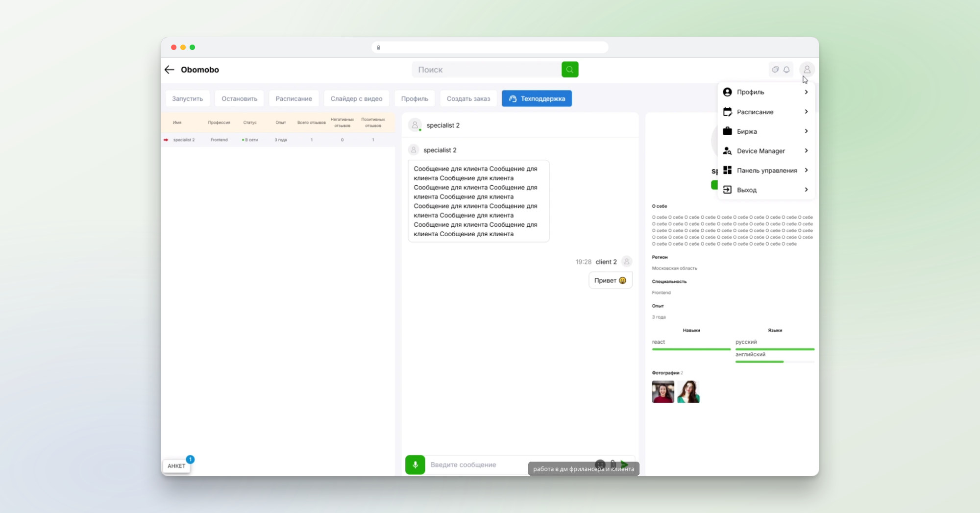Select Биржа in the user menu

point(766,131)
